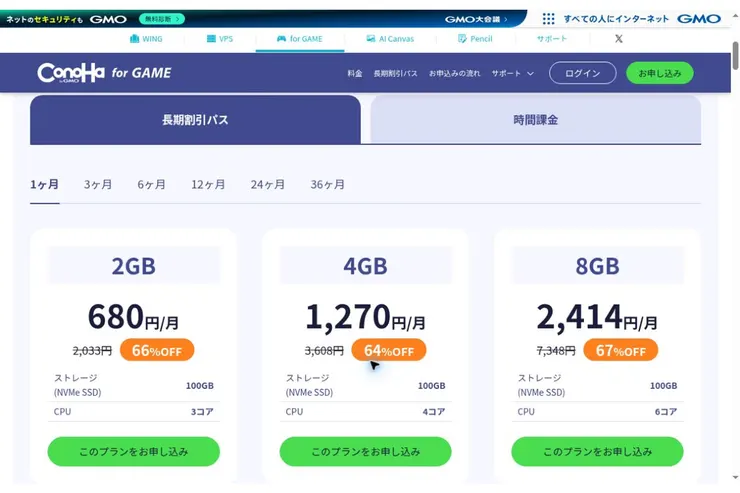Image resolution: width=740 pixels, height=493 pixels.
Task: Open the GMO大会議 link
Action: tap(476, 19)
